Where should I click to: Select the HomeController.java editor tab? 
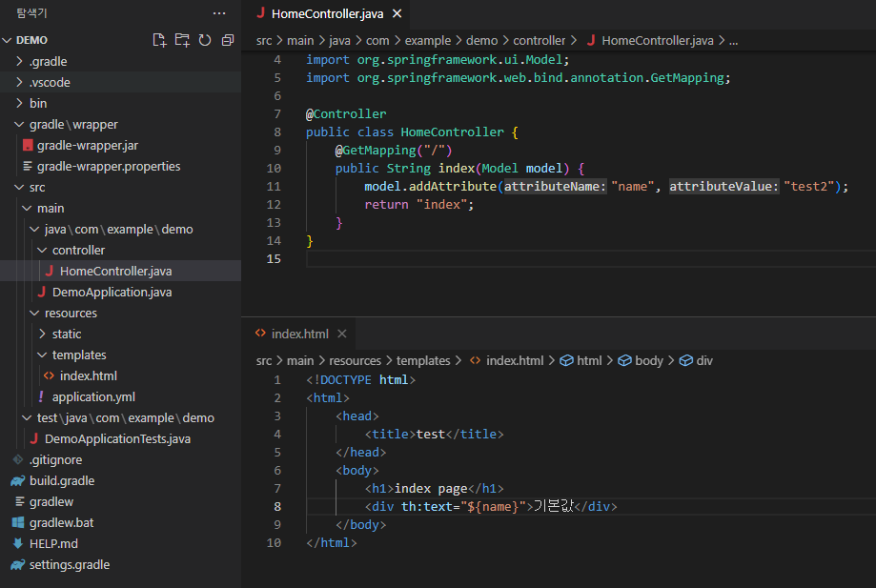coord(326,14)
